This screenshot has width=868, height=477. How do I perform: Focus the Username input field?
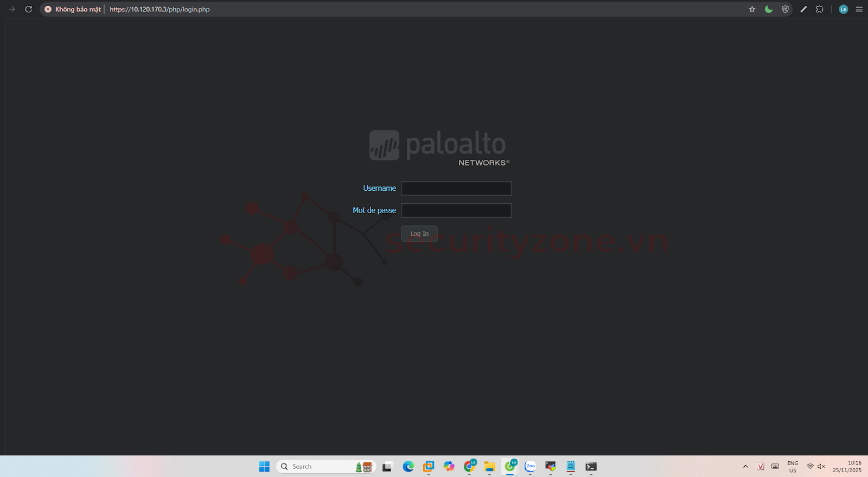pyautogui.click(x=456, y=188)
